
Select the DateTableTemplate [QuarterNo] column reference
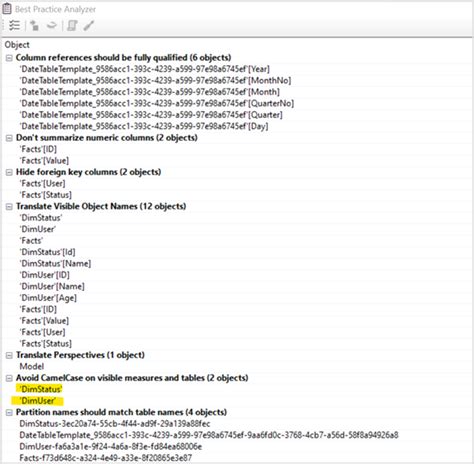coord(157,103)
